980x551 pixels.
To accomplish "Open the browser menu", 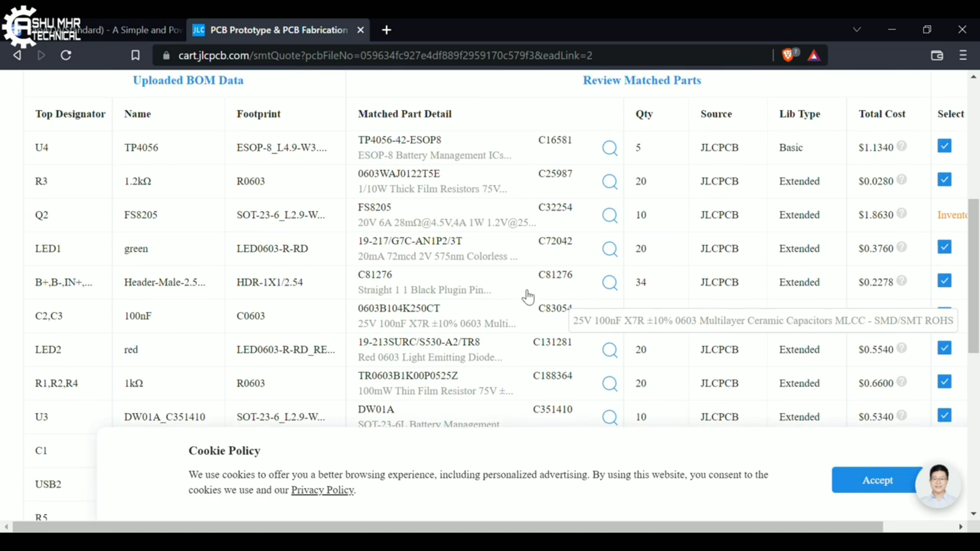I will tap(963, 55).
